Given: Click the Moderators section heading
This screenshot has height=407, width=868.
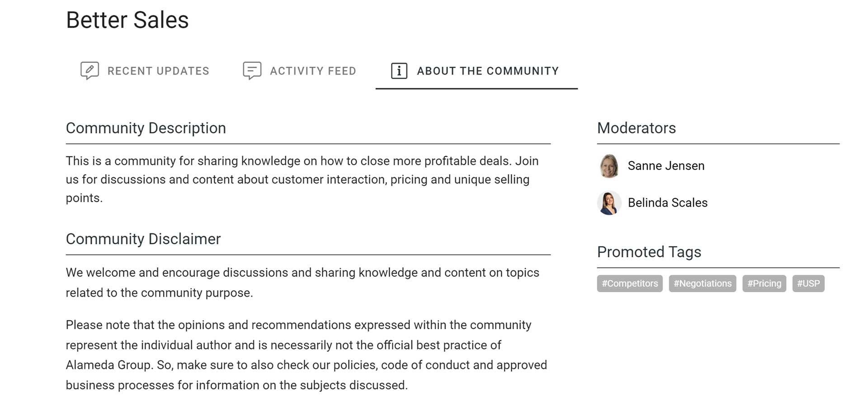Looking at the screenshot, I should click(637, 128).
